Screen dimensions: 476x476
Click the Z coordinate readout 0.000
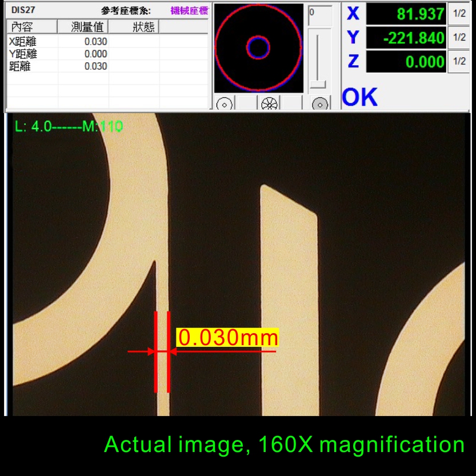(406, 61)
